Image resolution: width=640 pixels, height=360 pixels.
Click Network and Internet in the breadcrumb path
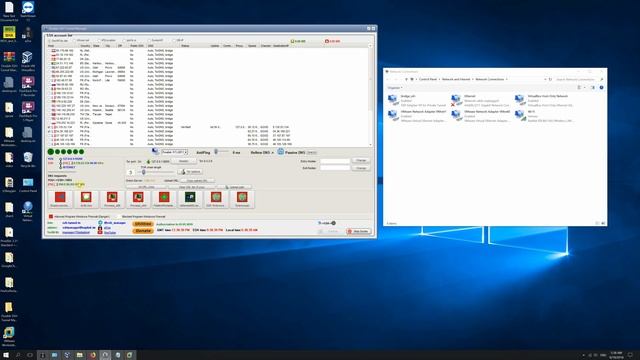pos(456,79)
